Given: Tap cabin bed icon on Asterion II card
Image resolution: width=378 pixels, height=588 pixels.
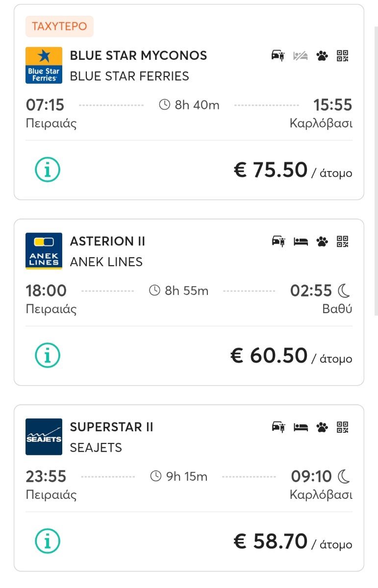Looking at the screenshot, I should 301,242.
